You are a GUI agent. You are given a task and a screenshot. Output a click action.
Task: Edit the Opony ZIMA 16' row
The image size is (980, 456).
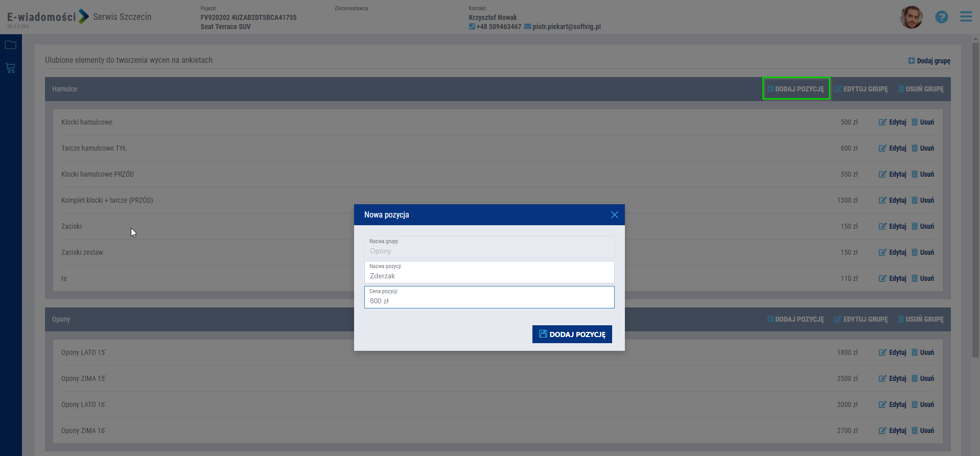(892, 430)
